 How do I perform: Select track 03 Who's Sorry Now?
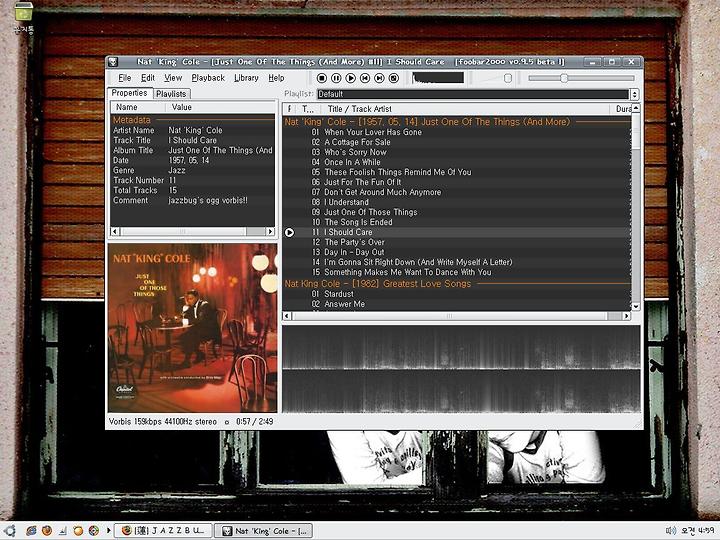pos(457,152)
